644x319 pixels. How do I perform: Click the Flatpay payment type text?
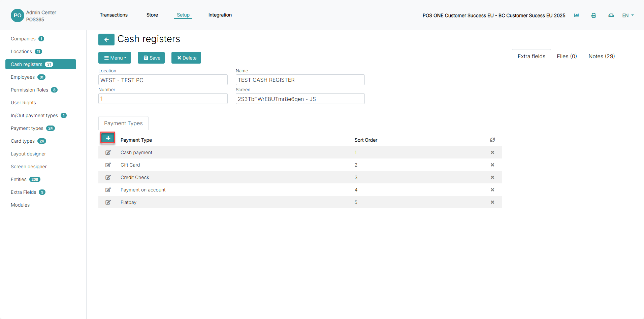pos(128,202)
